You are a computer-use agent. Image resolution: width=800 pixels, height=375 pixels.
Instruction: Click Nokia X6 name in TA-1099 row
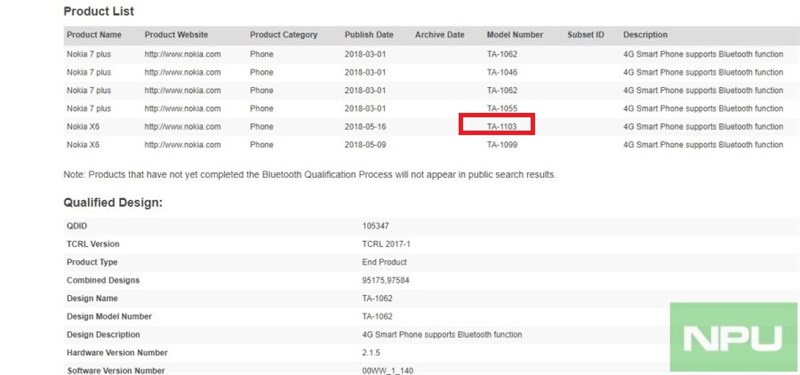click(83, 145)
